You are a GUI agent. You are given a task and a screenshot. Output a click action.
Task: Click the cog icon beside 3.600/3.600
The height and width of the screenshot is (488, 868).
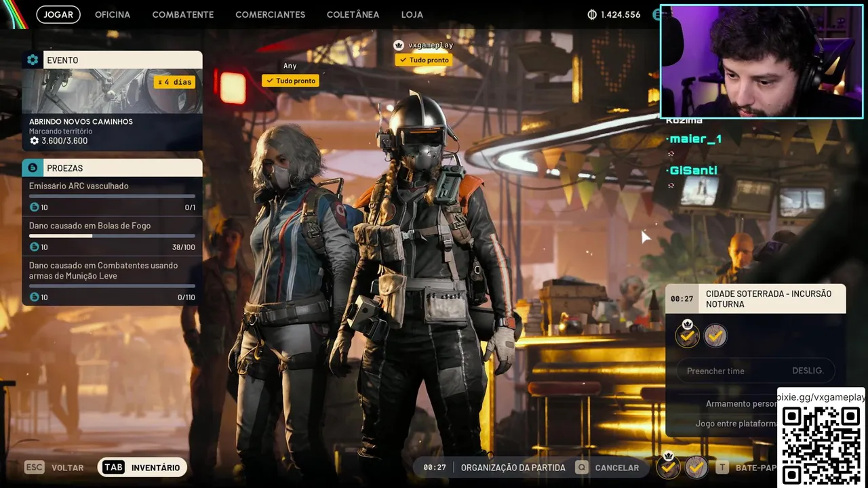35,141
